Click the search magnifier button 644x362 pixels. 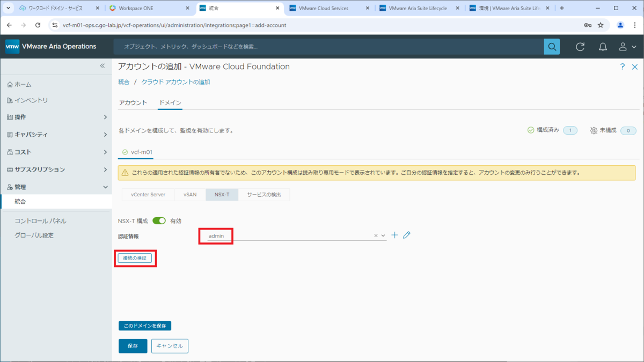pos(552,47)
